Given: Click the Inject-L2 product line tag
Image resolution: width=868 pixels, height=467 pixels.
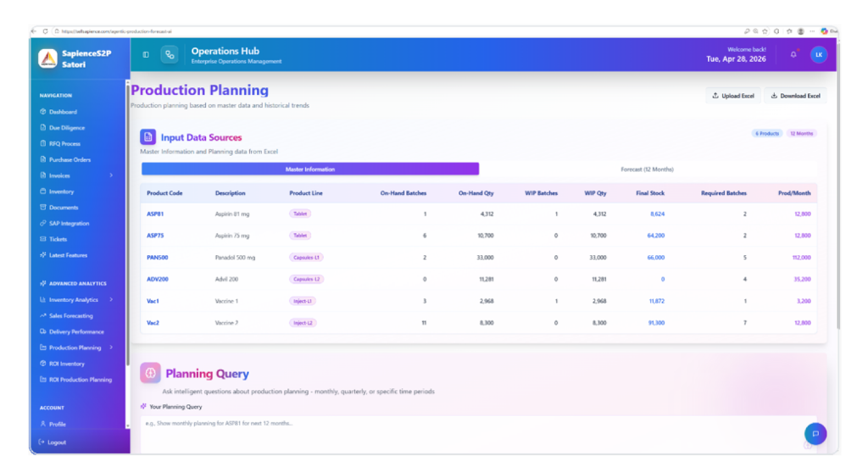Looking at the screenshot, I should [303, 323].
